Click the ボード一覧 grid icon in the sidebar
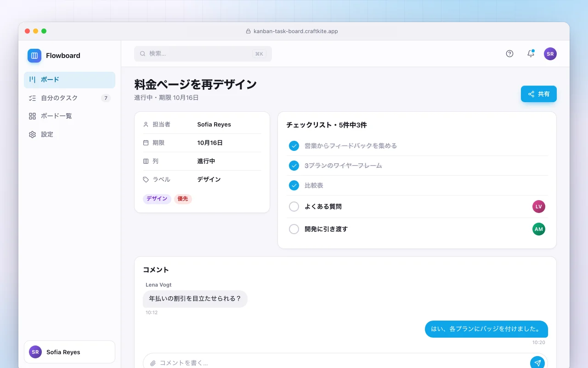This screenshot has height=368, width=588. pyautogui.click(x=32, y=116)
